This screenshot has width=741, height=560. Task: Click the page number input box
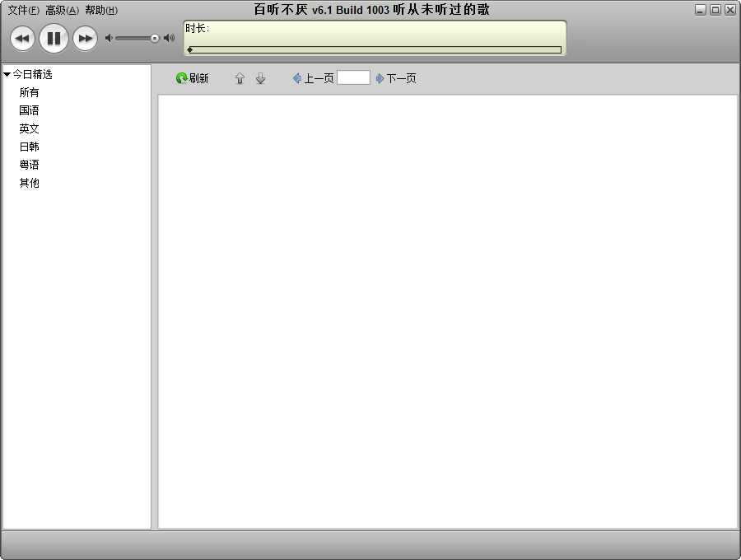(353, 77)
